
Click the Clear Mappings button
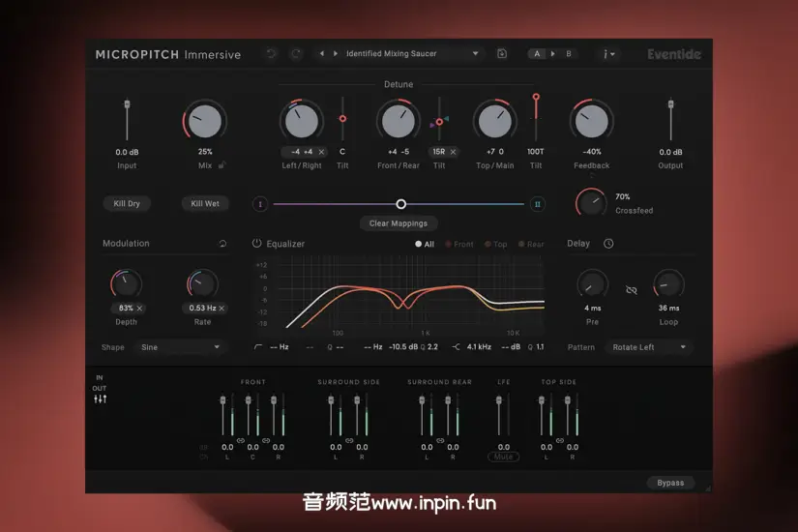[x=398, y=223]
